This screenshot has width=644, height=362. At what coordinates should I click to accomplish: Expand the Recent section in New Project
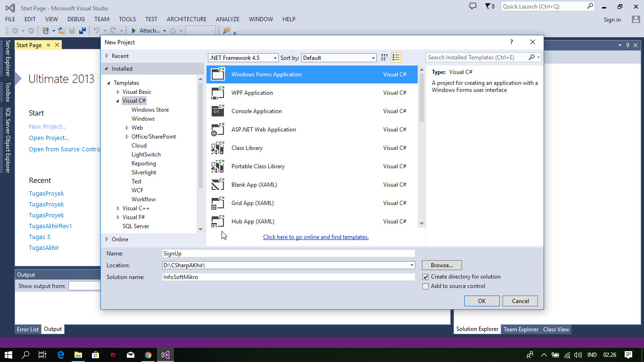[107, 56]
